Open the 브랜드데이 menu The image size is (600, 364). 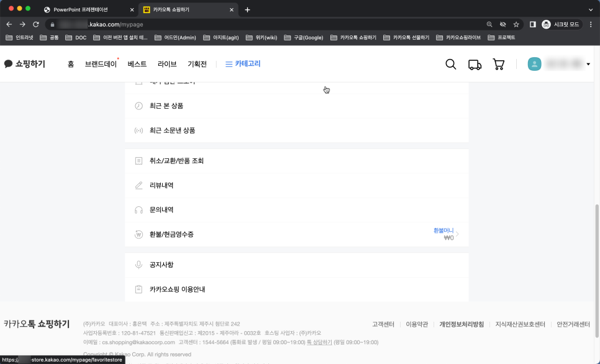tap(101, 64)
